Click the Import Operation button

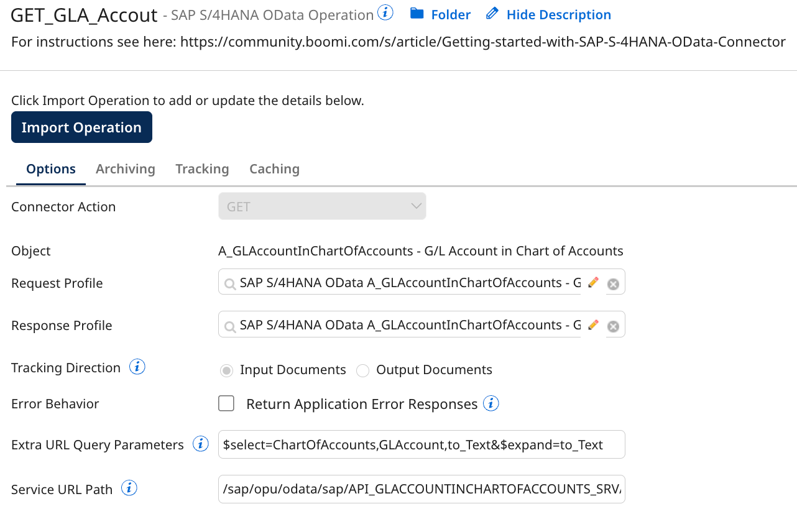click(81, 127)
